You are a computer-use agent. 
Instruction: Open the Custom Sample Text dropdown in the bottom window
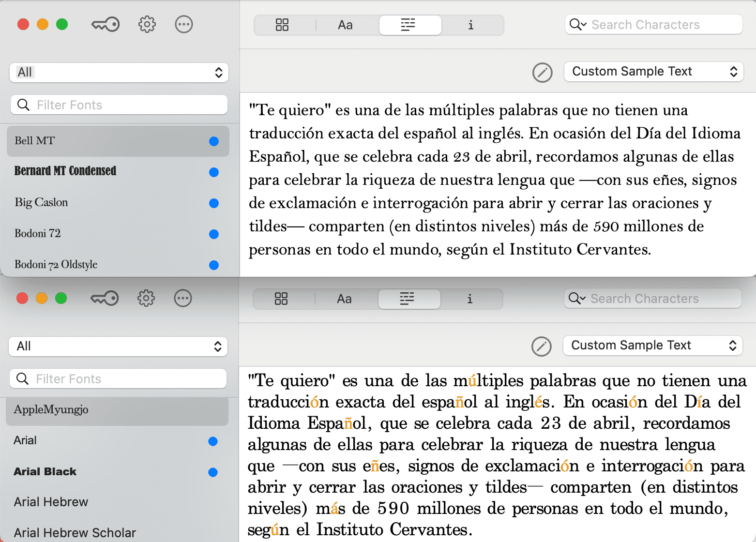(x=653, y=346)
